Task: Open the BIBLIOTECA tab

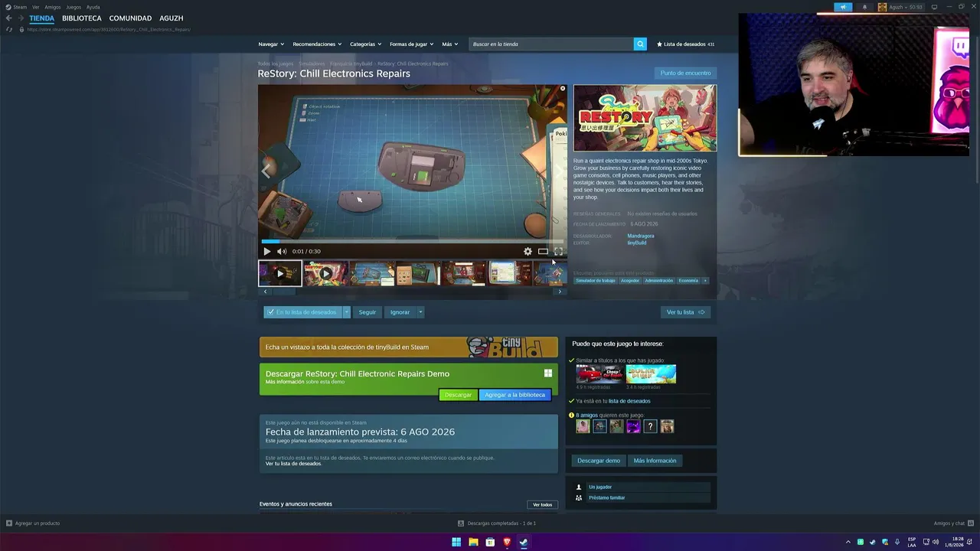Action: click(82, 18)
